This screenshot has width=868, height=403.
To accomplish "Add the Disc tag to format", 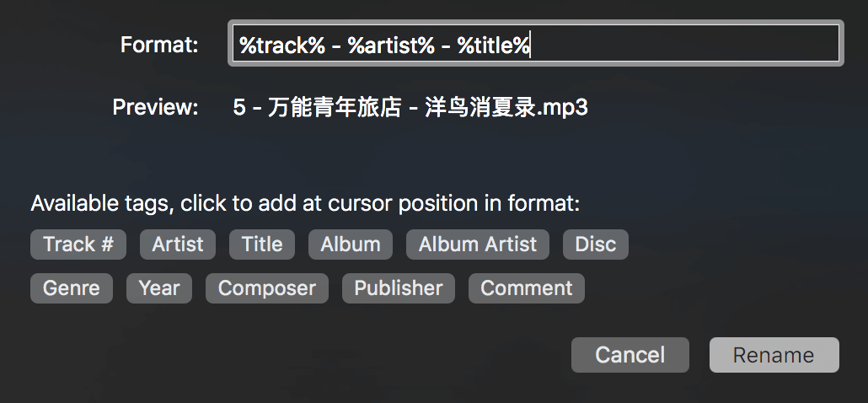I will point(596,244).
